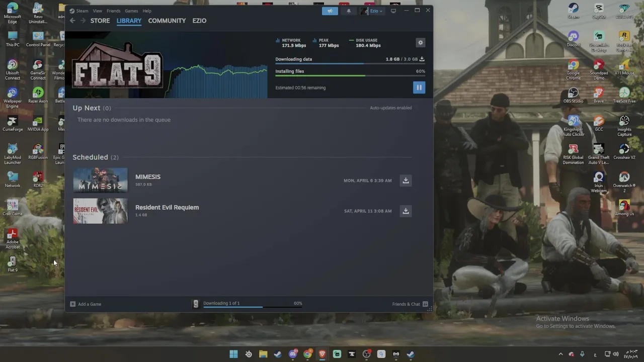The width and height of the screenshot is (644, 362).
Task: Select CapCut desktop icon
Action: point(599,11)
